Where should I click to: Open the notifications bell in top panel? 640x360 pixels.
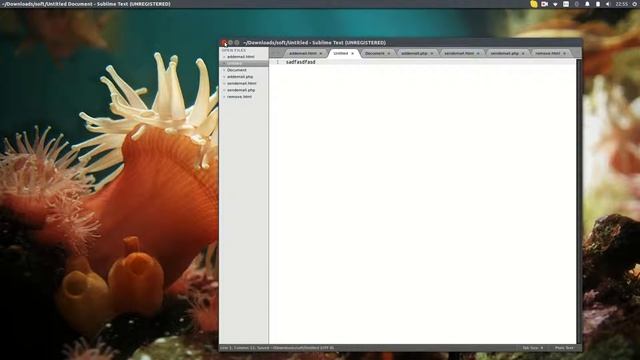tap(587, 4)
